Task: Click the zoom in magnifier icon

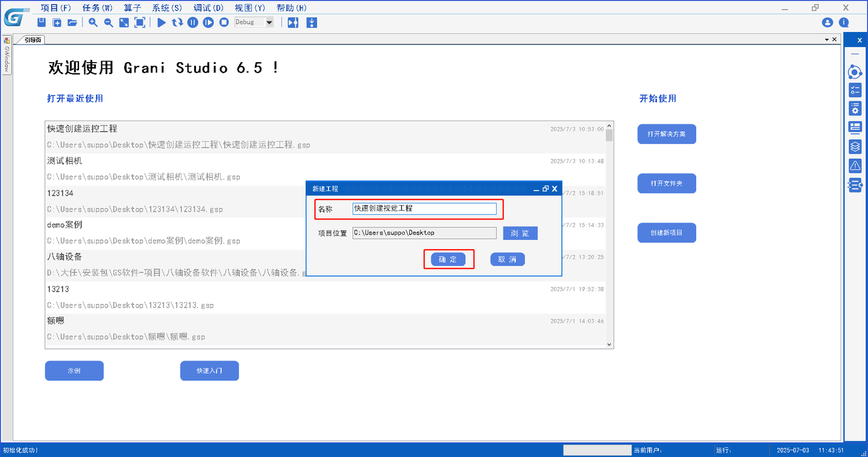Action: tap(93, 22)
